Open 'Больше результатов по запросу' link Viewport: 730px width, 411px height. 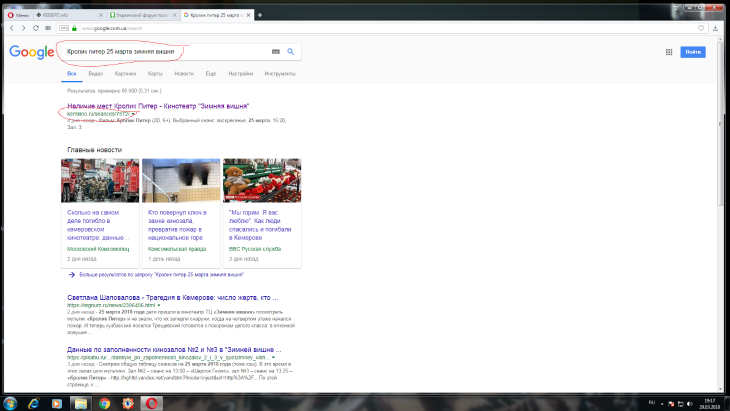coord(162,275)
